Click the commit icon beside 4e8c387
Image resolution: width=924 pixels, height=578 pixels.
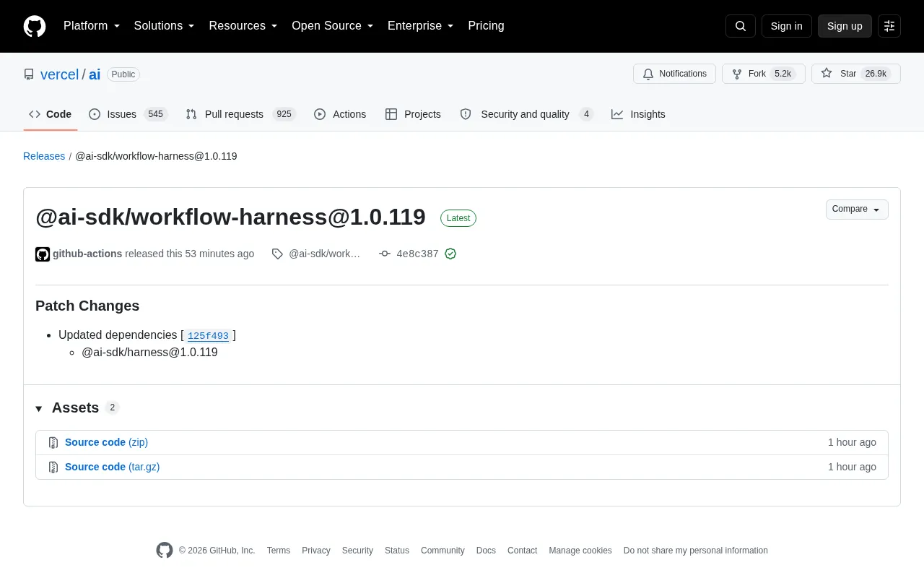[385, 254]
